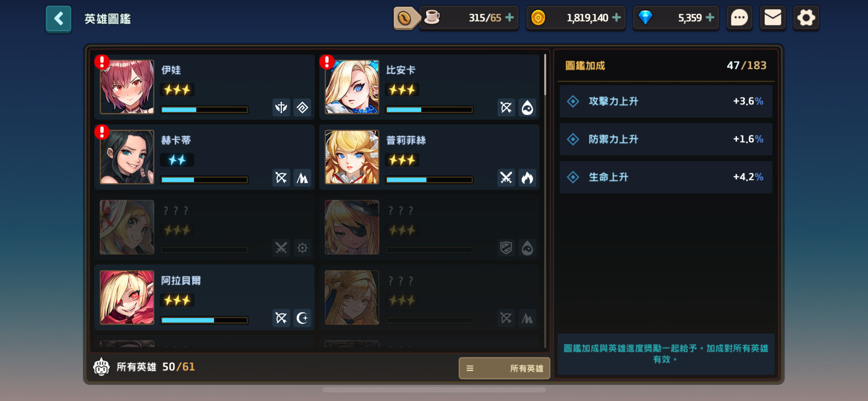The width and height of the screenshot is (868, 401).
Task: Click the crossed swords class icon on 普莉菲絲
Action: (x=506, y=178)
